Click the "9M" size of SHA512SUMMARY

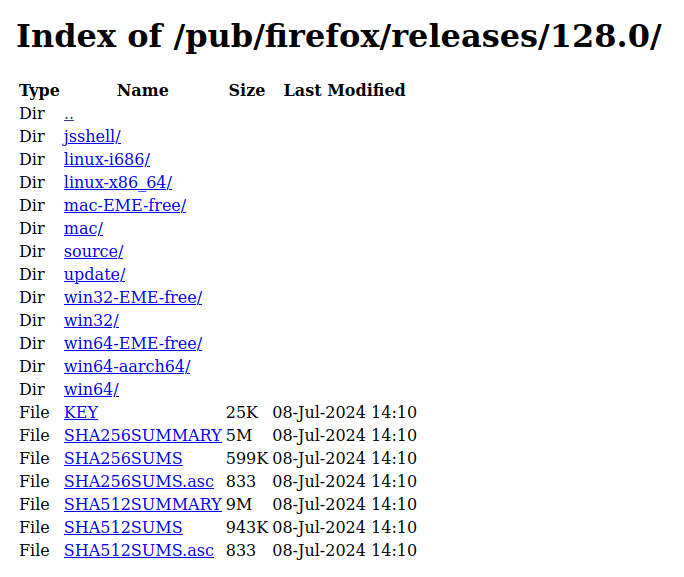[x=239, y=505]
